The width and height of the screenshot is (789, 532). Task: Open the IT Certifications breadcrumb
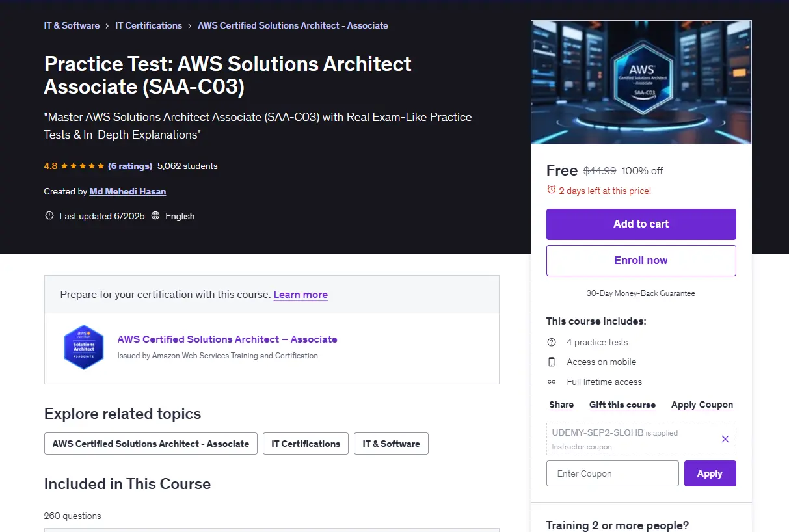pos(149,25)
